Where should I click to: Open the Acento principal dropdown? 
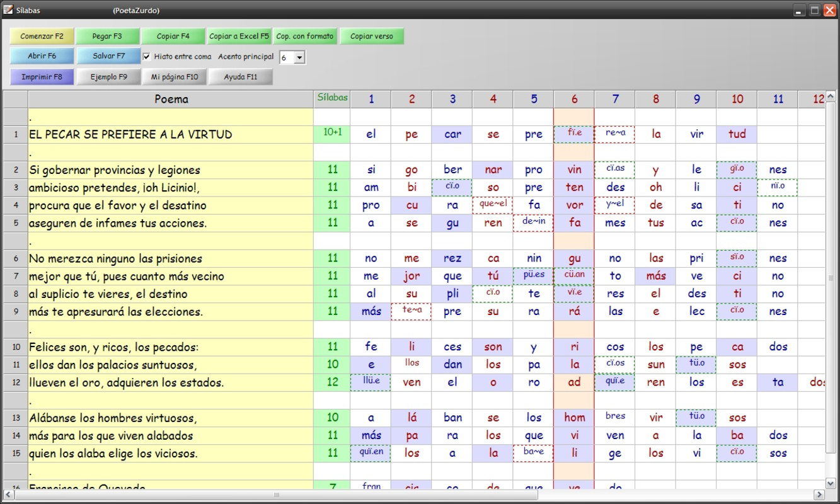click(x=299, y=57)
